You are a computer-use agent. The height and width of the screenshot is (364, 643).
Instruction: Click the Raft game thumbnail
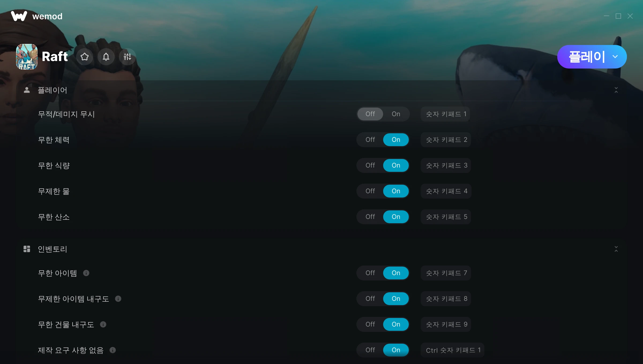click(27, 57)
